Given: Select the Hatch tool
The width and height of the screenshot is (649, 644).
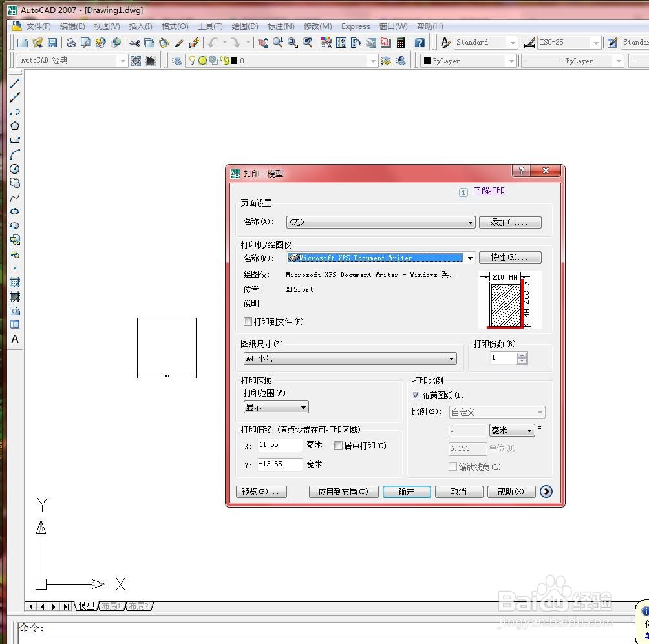Looking at the screenshot, I should click(14, 282).
